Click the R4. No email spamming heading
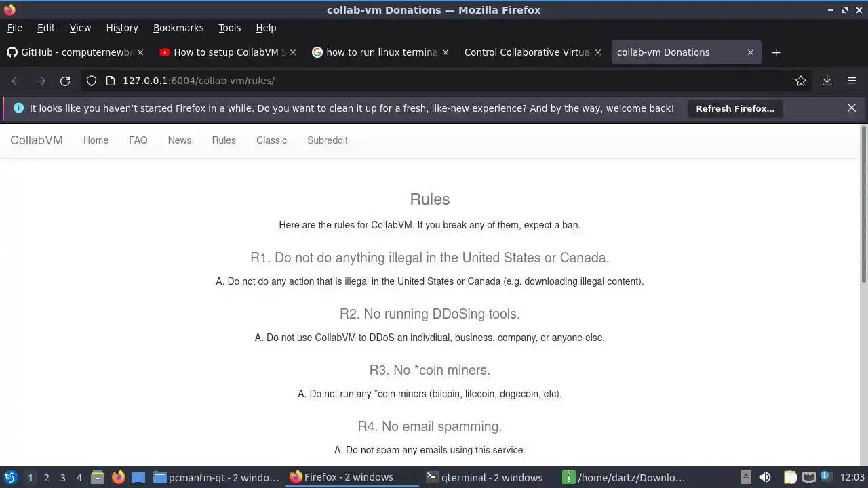Image resolution: width=868 pixels, height=488 pixels. tap(430, 426)
